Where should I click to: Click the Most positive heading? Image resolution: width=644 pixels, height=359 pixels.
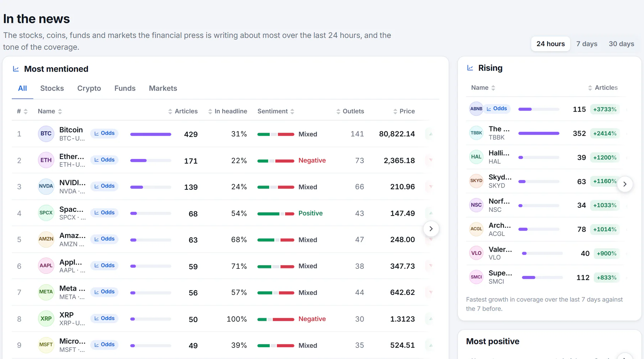493,341
